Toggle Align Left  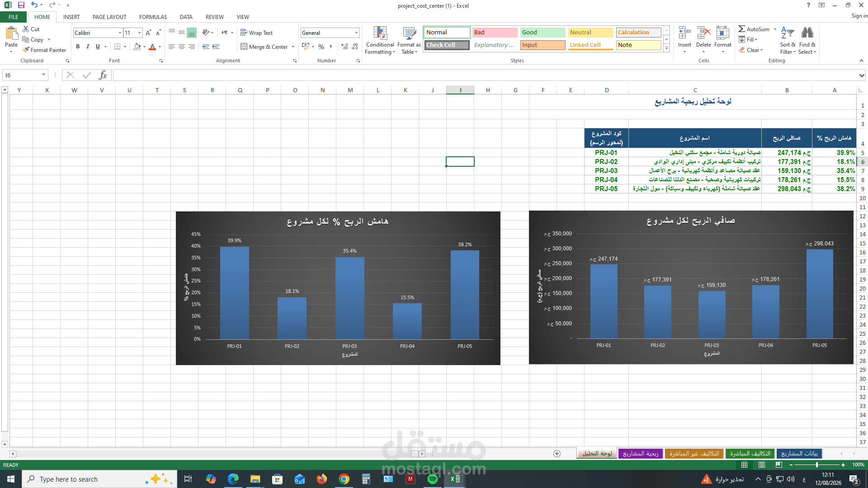coord(172,47)
